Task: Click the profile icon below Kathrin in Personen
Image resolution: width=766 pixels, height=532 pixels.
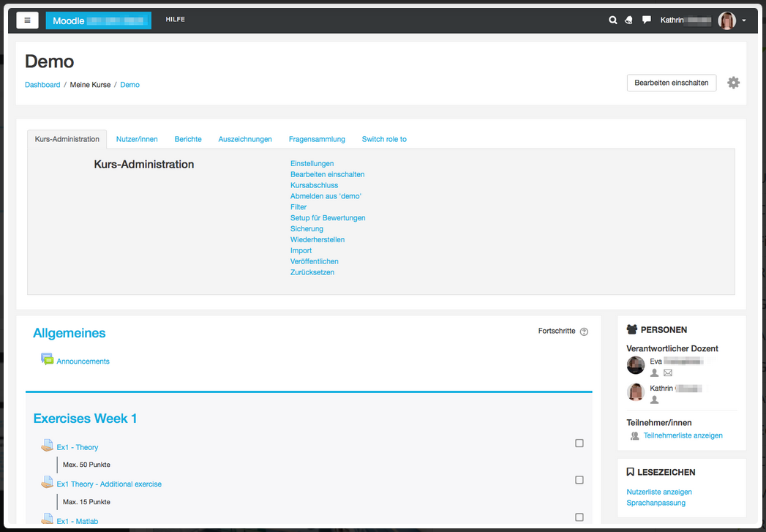Action: tap(654, 400)
